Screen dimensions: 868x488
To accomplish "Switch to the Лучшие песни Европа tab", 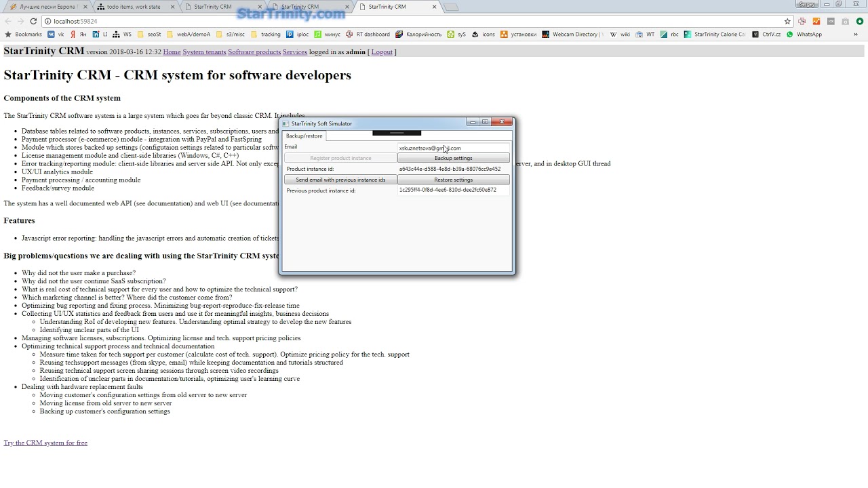I will pos(47,7).
